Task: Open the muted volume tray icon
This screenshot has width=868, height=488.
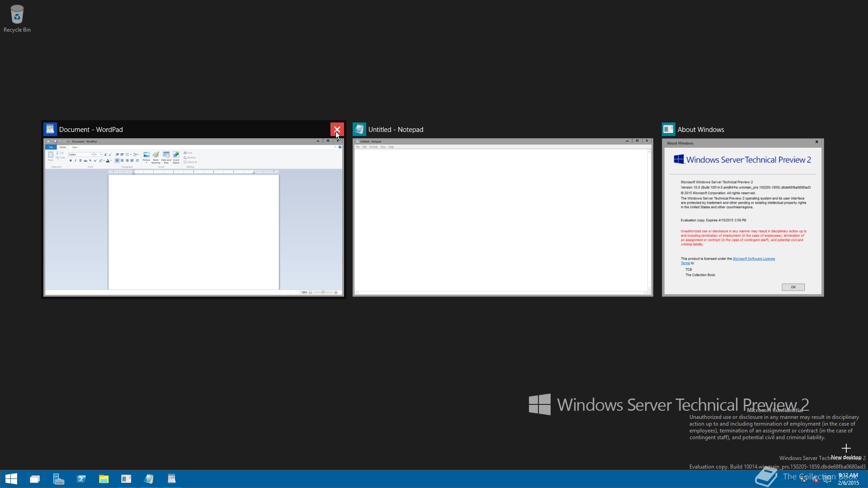Action: pos(816,479)
